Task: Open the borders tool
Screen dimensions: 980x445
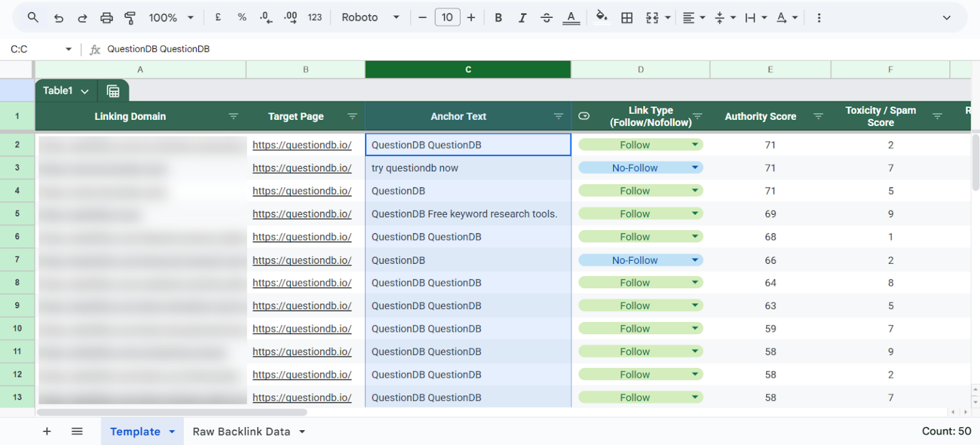Action: click(627, 17)
